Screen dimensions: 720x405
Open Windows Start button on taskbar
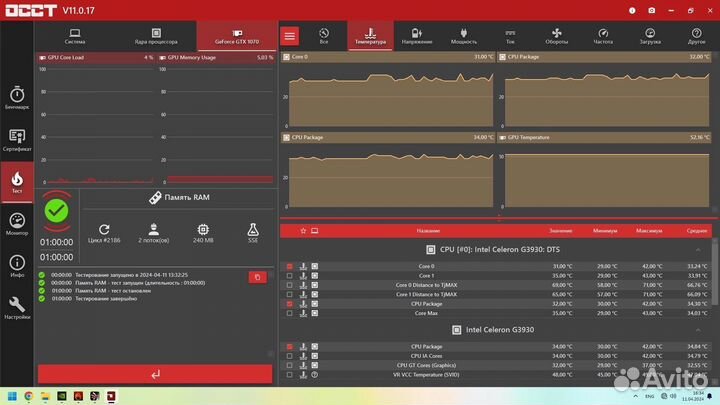point(12,396)
